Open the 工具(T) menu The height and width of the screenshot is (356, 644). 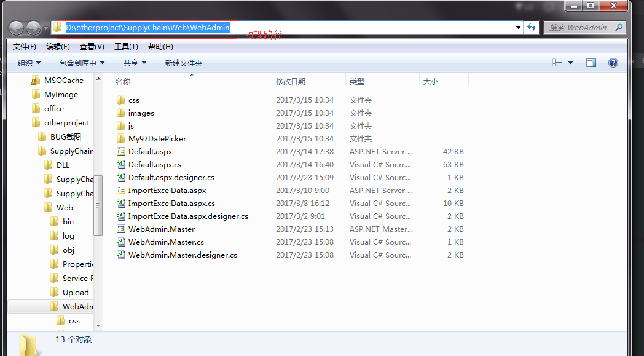[126, 47]
